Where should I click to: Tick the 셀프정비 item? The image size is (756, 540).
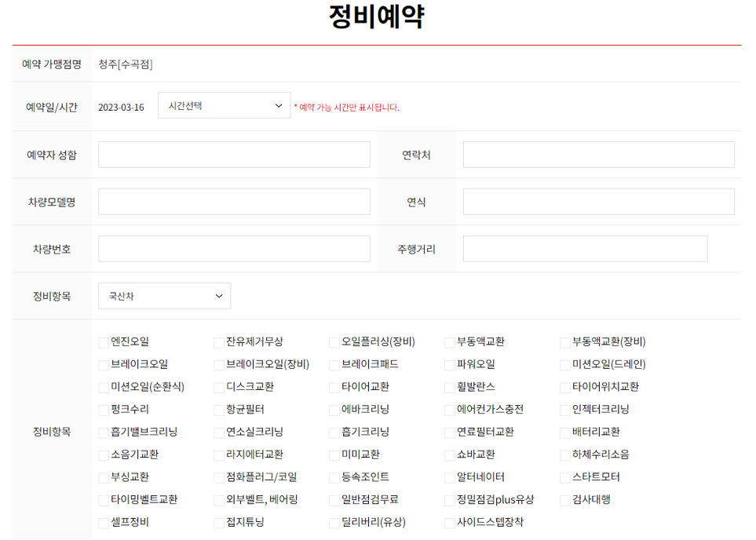click(103, 523)
